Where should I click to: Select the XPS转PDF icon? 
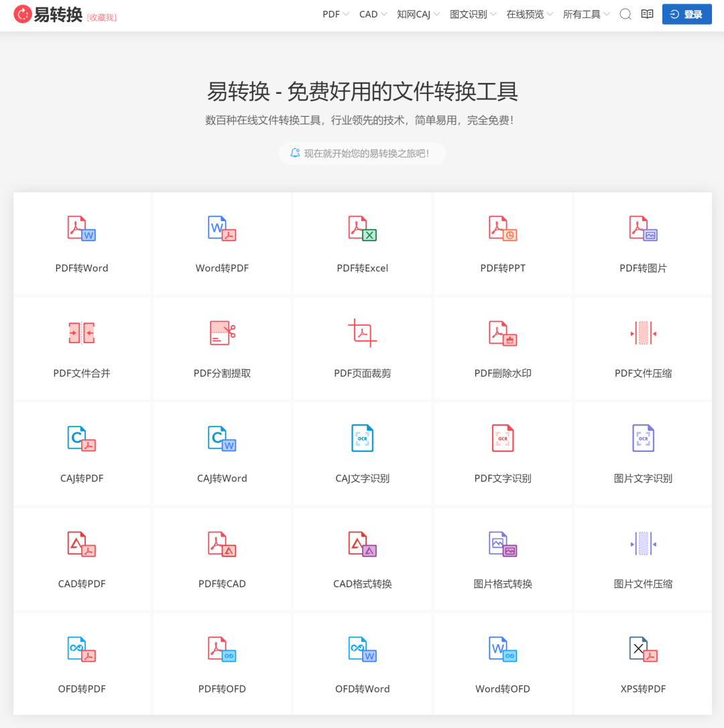tap(643, 649)
